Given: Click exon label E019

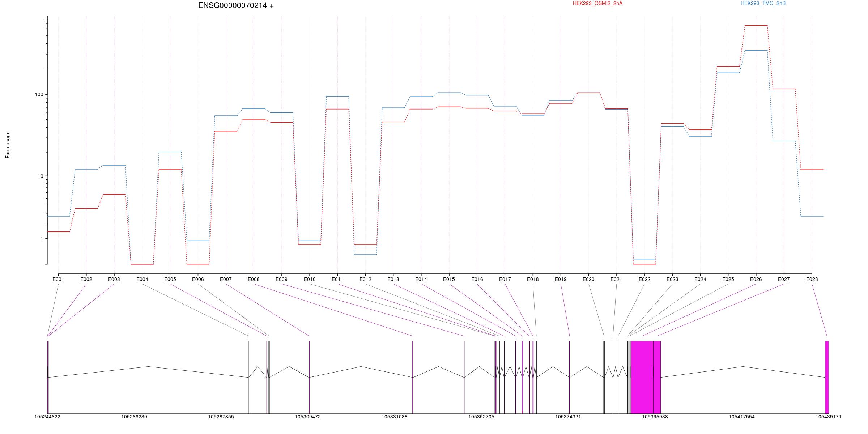Looking at the screenshot, I should pos(561,279).
